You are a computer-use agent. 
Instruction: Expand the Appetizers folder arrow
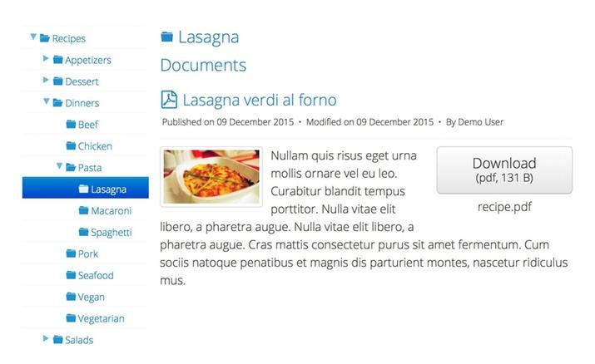(46, 58)
